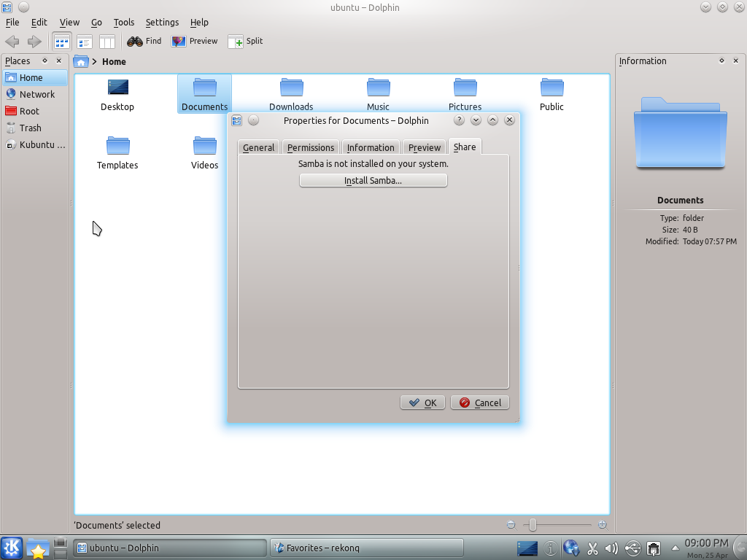Switch to the Preview tab in Properties

tap(425, 147)
